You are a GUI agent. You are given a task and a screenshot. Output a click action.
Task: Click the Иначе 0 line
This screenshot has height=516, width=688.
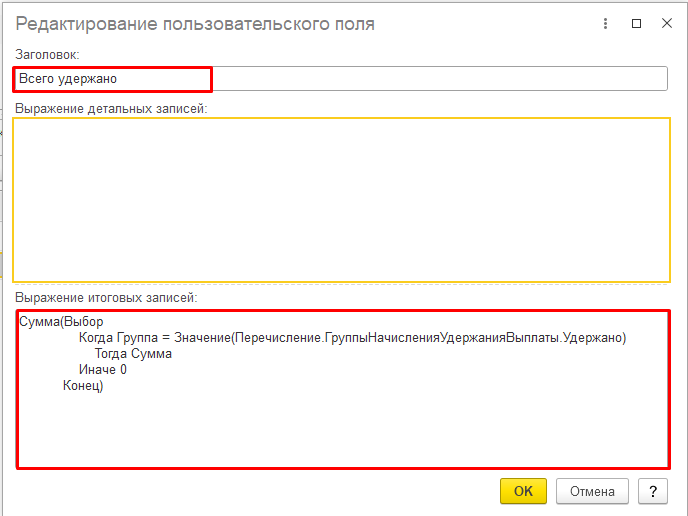click(x=102, y=370)
